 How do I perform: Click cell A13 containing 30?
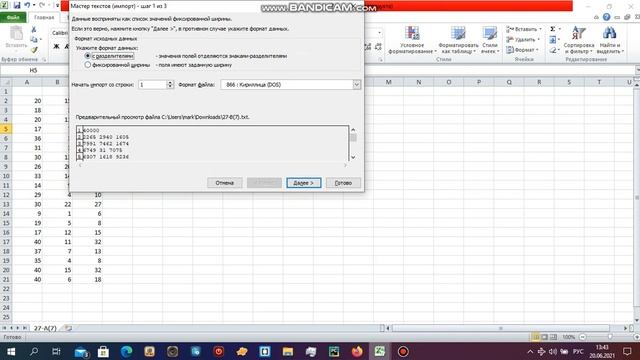click(x=27, y=204)
